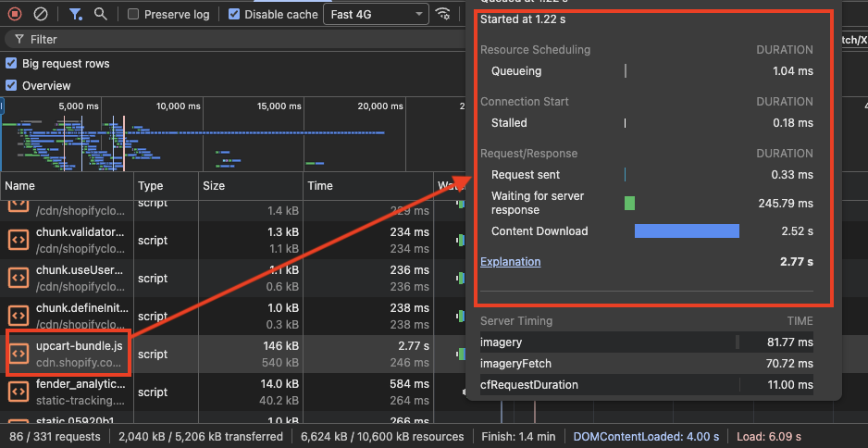
Task: Click the 10,000 ms overview timeline marker
Action: pos(179,106)
